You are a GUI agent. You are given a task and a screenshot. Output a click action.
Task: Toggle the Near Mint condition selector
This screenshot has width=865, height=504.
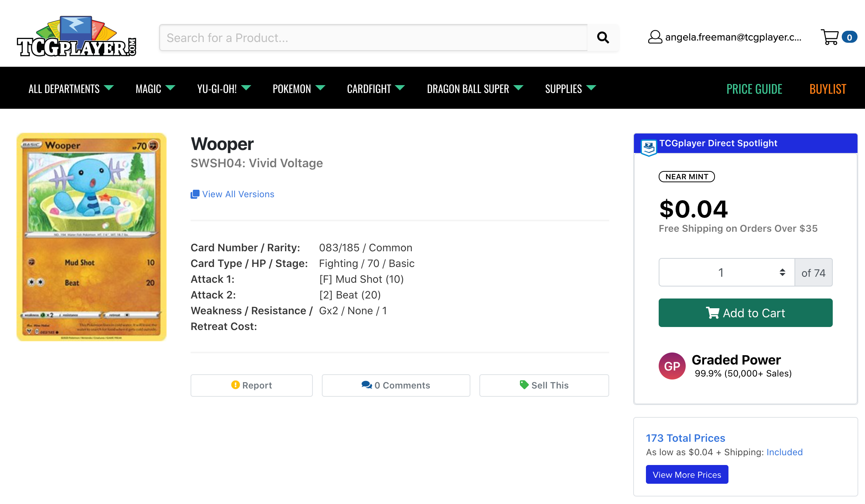pos(686,176)
